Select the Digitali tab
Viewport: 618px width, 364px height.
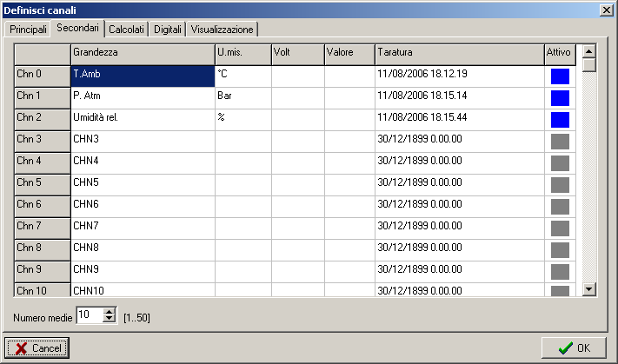click(168, 30)
